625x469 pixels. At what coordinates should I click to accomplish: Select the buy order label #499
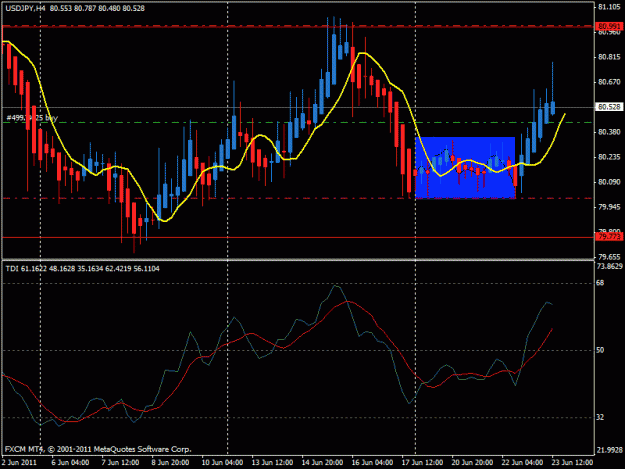[x=32, y=118]
